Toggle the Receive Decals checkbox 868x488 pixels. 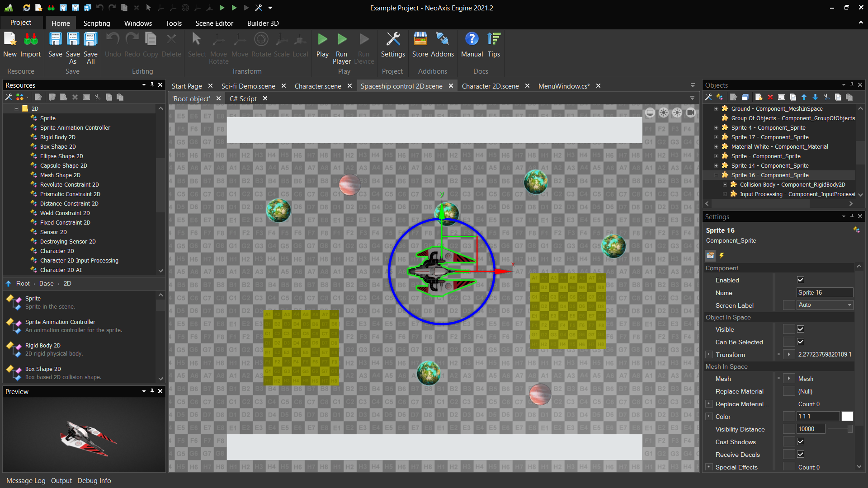pyautogui.click(x=801, y=455)
